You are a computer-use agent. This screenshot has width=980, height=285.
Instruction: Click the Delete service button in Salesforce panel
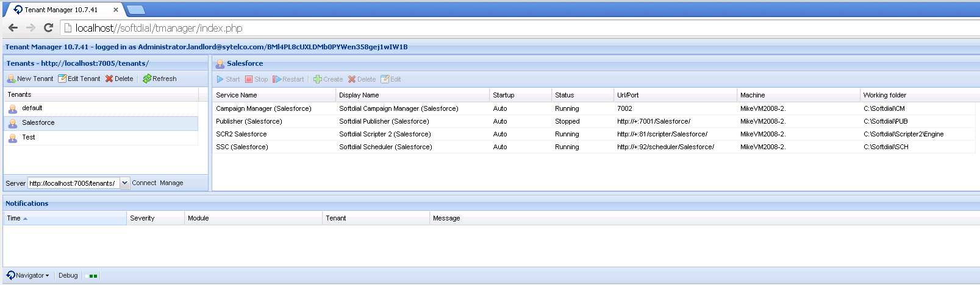click(362, 79)
